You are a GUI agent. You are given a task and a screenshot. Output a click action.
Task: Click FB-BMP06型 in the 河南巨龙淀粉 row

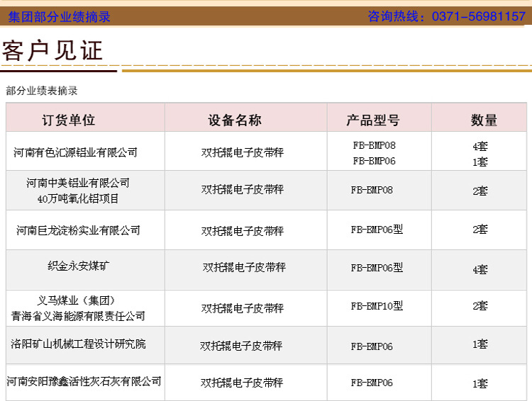tap(377, 230)
